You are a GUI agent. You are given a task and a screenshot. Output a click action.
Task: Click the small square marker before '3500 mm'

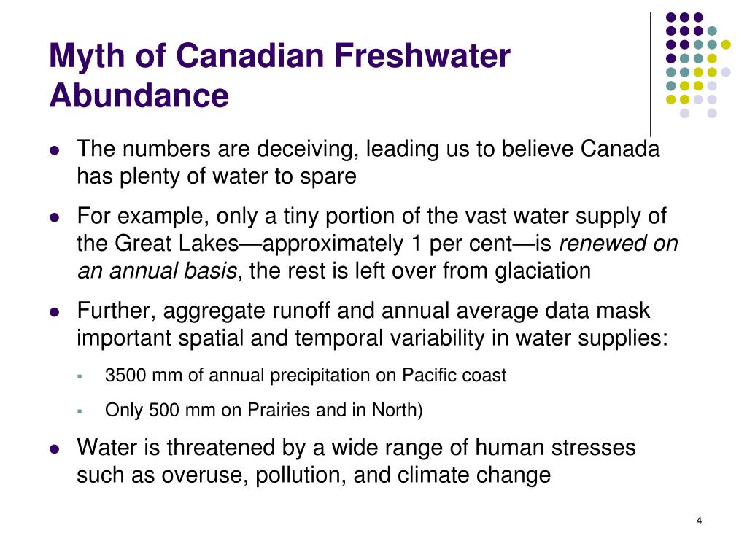(x=80, y=376)
